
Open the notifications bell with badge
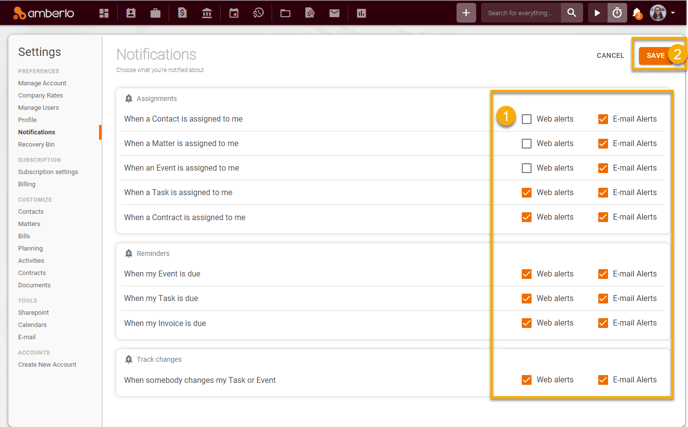point(637,14)
